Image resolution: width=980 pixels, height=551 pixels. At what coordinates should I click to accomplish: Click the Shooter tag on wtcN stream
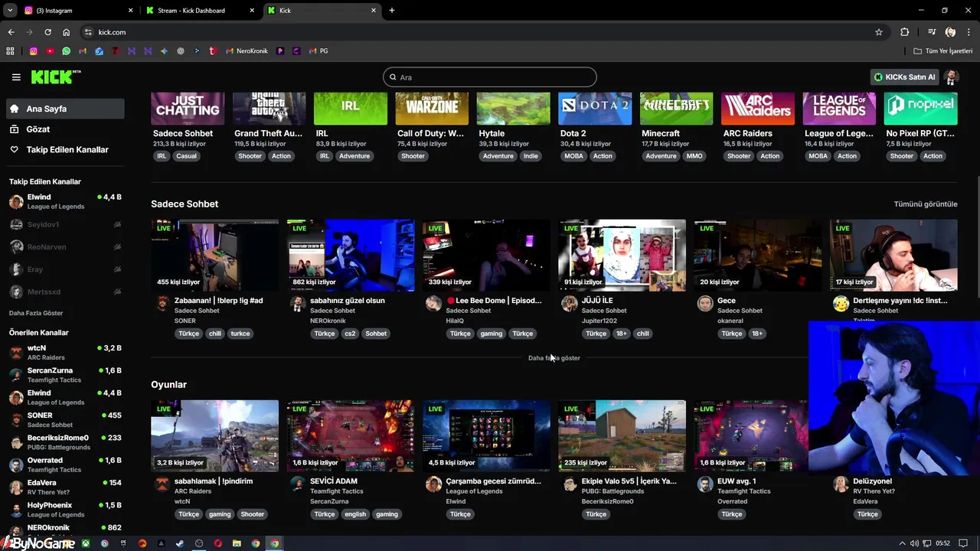point(253,514)
